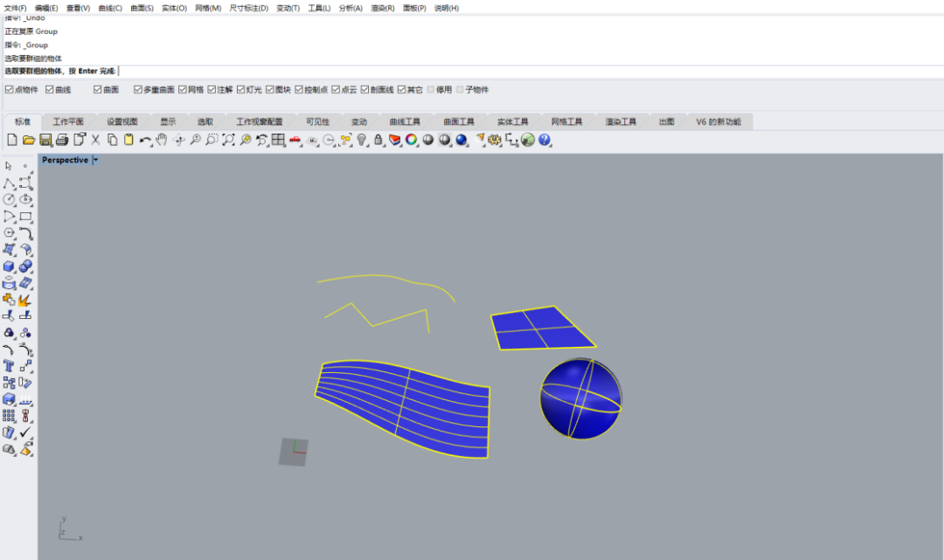The width and height of the screenshot is (944, 560).
Task: Select the Box solid tool in sidebar
Action: 9,266
